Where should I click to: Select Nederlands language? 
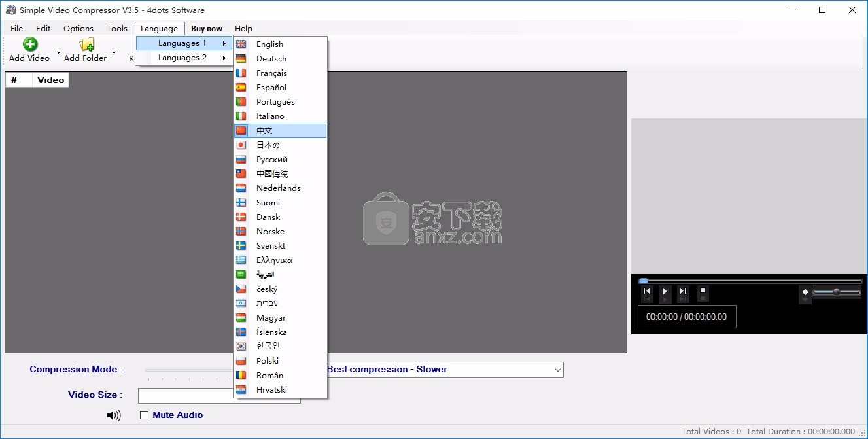[x=280, y=188]
